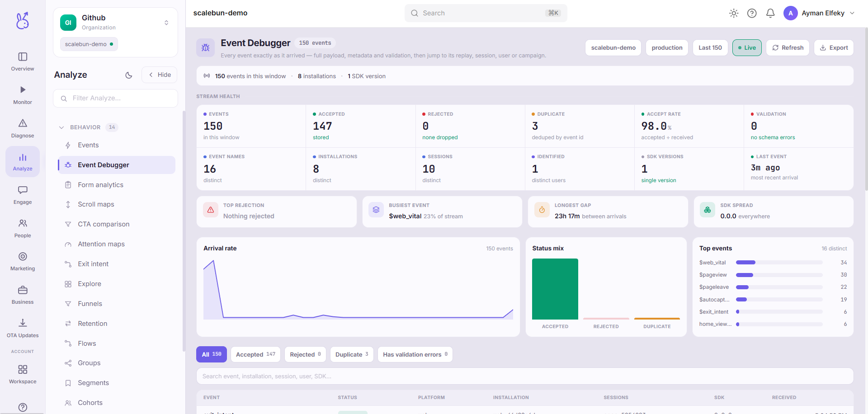
Task: Click the green ACCEPTED bar in Status mix
Action: coord(555,289)
